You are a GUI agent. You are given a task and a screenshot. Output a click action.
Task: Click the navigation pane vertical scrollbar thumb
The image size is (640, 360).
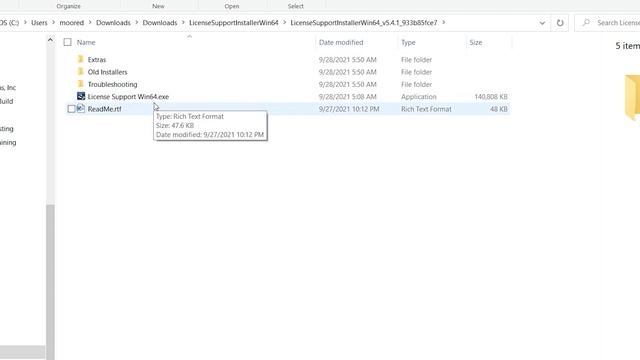coord(50,282)
